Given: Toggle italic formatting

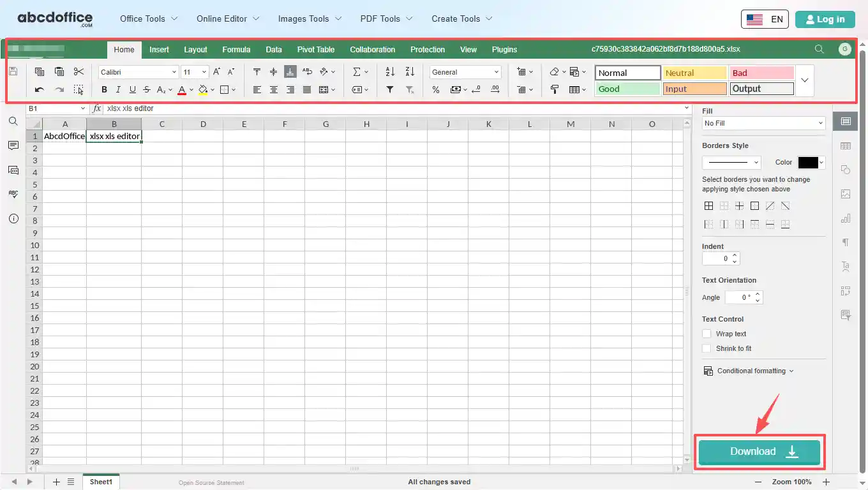Looking at the screenshot, I should pos(118,90).
